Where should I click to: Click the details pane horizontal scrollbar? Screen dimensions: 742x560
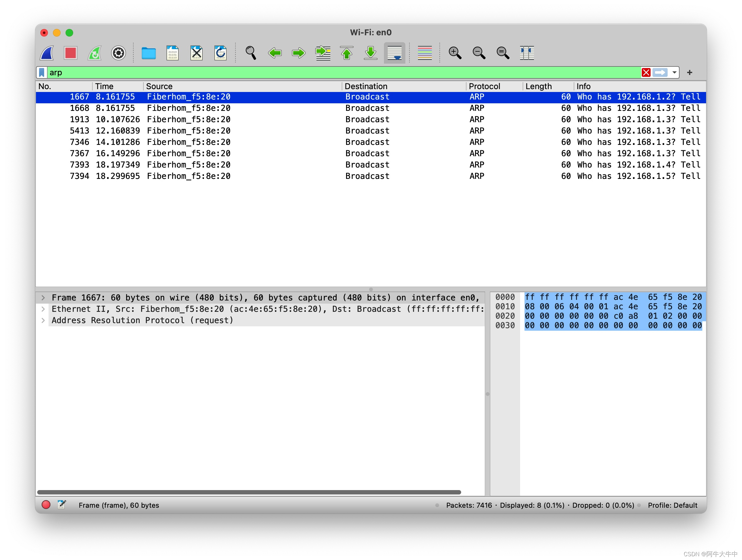249,492
